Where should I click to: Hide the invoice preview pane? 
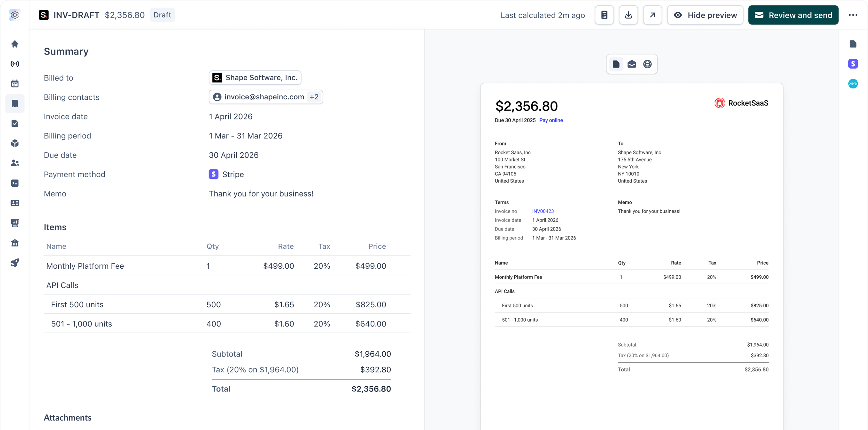pos(705,15)
